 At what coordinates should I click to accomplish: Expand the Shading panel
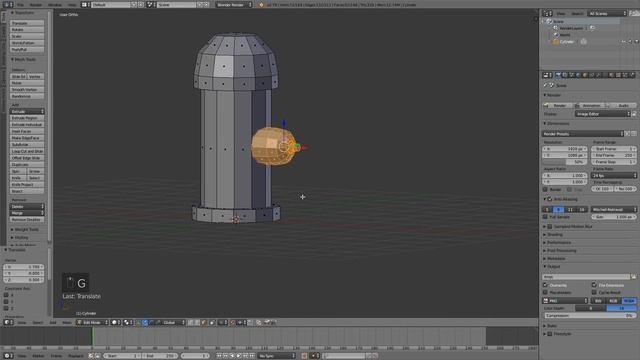[554, 234]
